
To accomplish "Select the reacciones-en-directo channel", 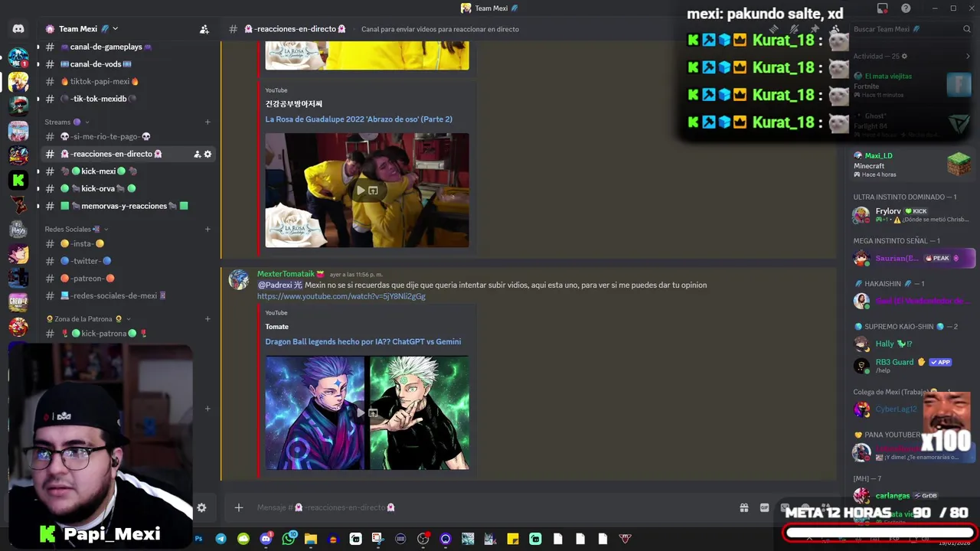I will click(x=126, y=154).
